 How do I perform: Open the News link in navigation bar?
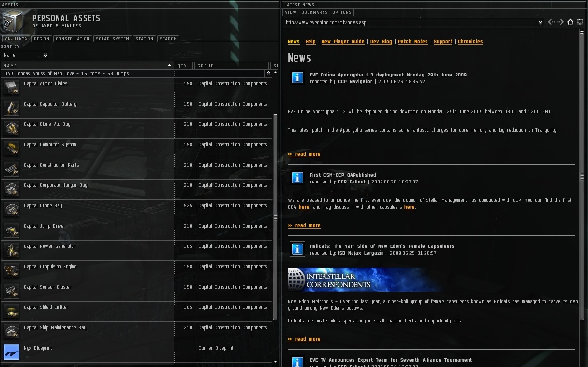294,42
